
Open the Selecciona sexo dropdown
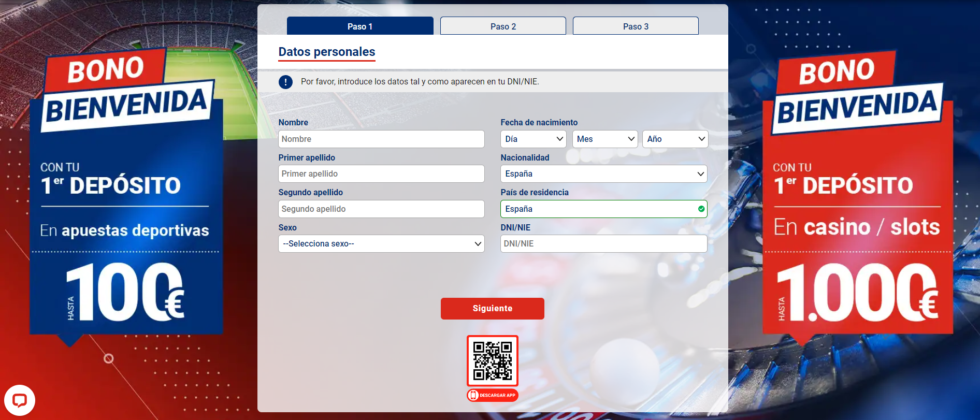tap(381, 244)
